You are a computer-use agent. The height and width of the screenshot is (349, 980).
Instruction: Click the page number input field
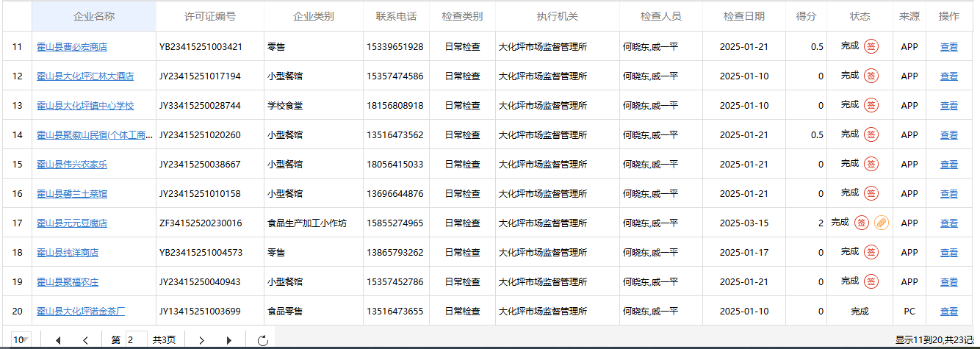pos(136,340)
